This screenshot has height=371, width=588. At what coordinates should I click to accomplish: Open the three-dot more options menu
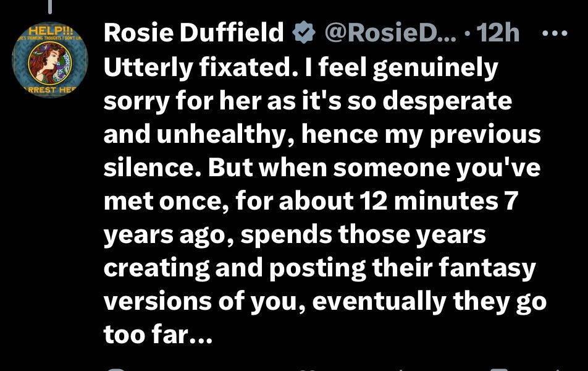coord(558,33)
